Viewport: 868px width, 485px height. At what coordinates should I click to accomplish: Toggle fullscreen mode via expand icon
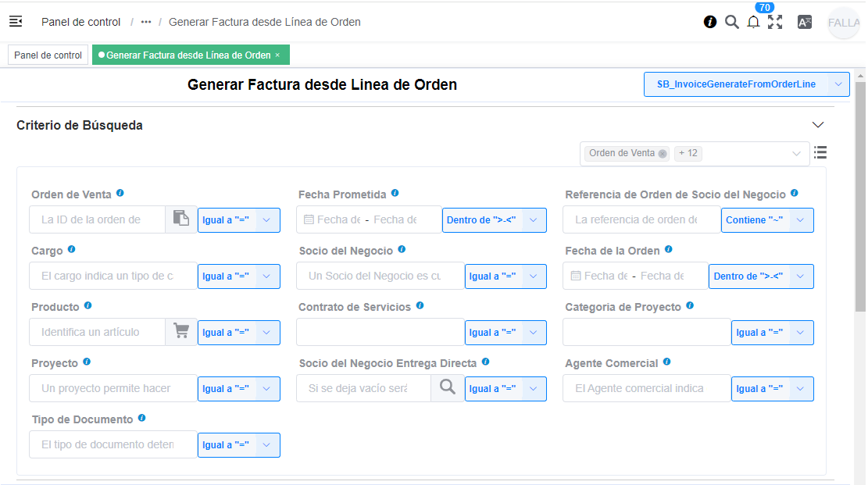coord(776,22)
